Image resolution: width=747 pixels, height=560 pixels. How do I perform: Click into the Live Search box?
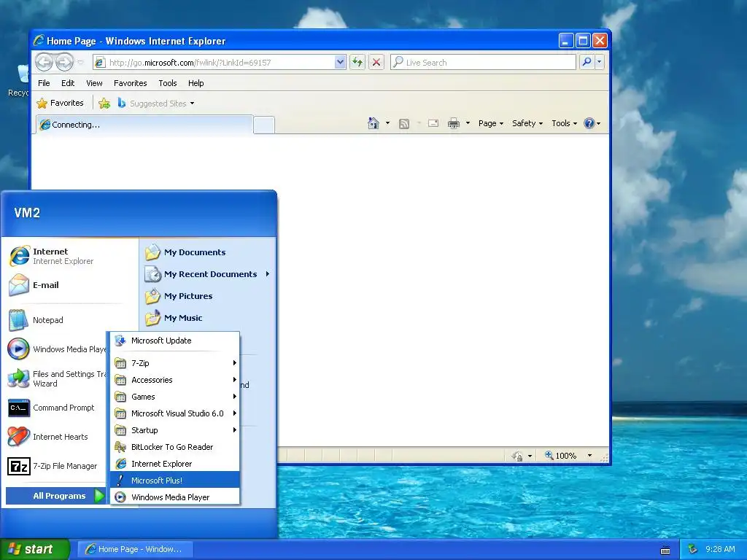[483, 62]
